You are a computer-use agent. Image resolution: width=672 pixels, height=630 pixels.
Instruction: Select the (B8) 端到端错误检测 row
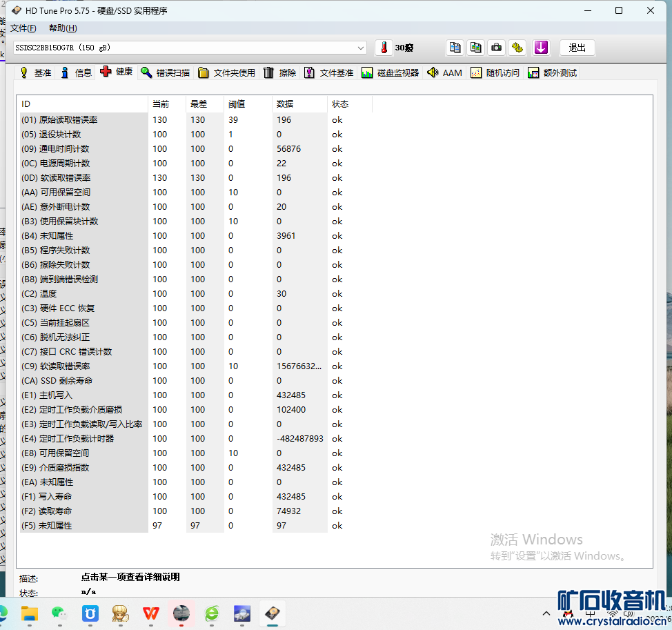click(x=196, y=279)
